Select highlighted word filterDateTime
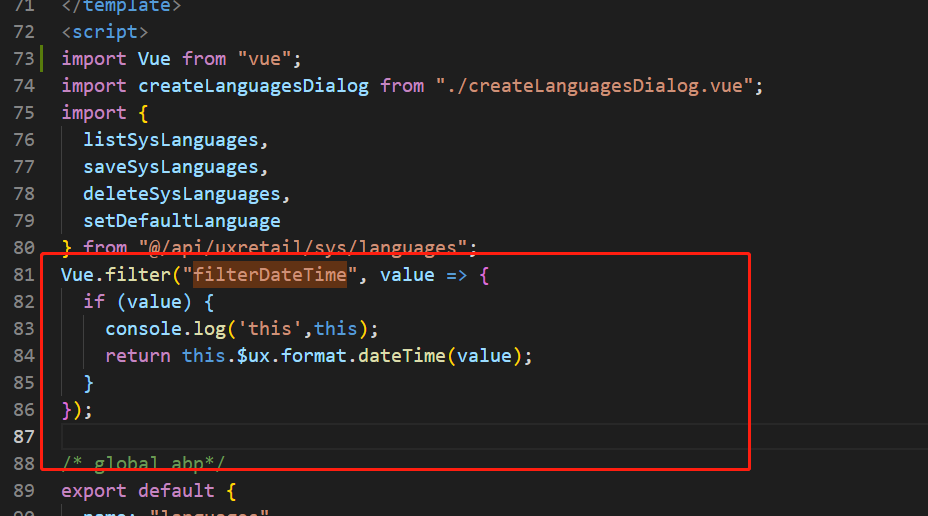This screenshot has height=516, width=928. [270, 275]
